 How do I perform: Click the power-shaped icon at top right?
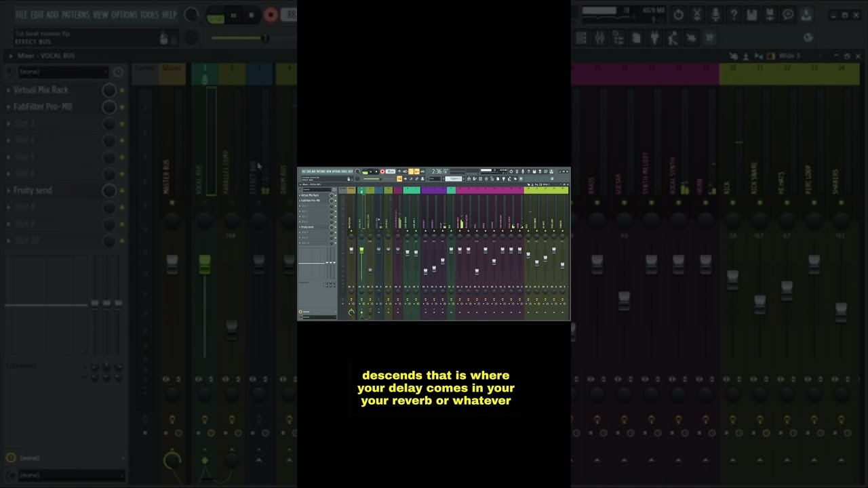coord(511,171)
